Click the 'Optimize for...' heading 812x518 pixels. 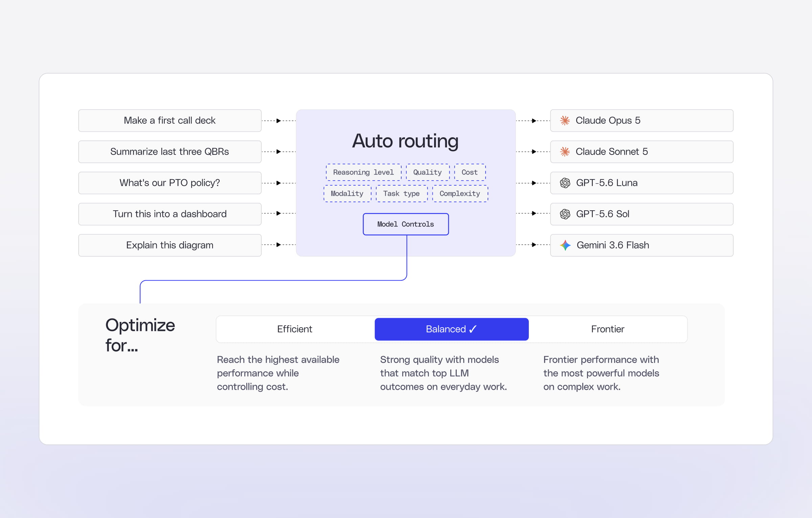[140, 335]
